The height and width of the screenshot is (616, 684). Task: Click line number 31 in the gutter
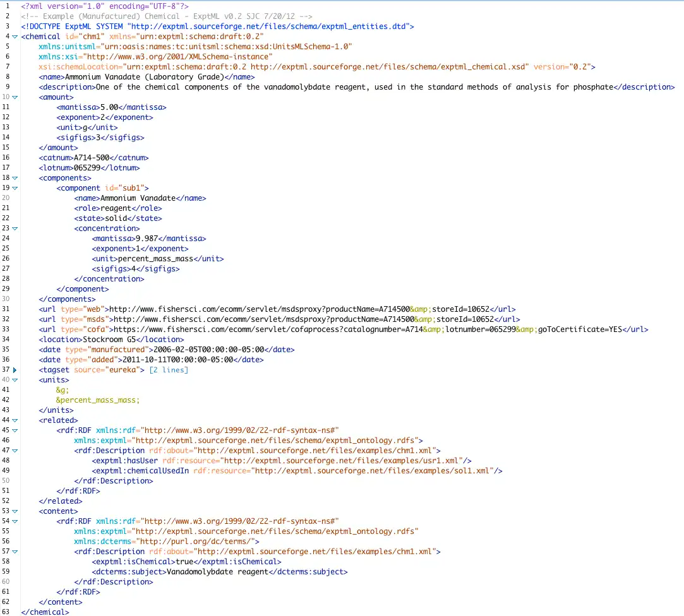coord(6,309)
